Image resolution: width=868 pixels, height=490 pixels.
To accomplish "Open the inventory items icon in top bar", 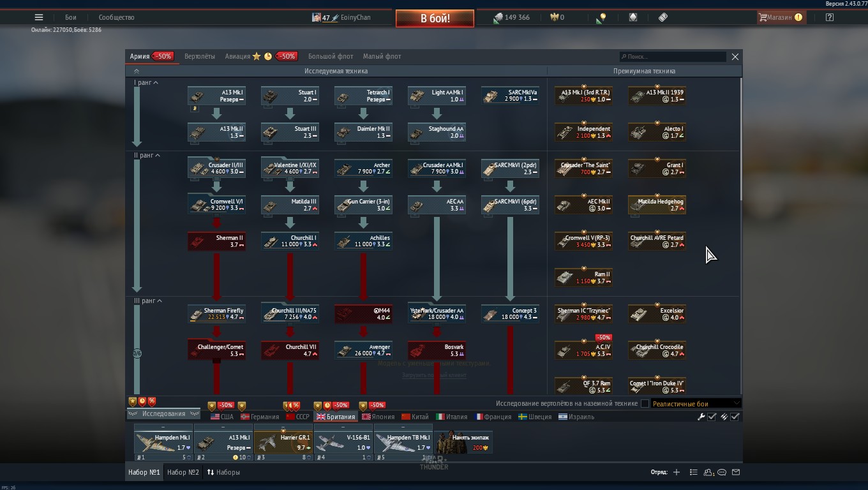I will point(663,17).
